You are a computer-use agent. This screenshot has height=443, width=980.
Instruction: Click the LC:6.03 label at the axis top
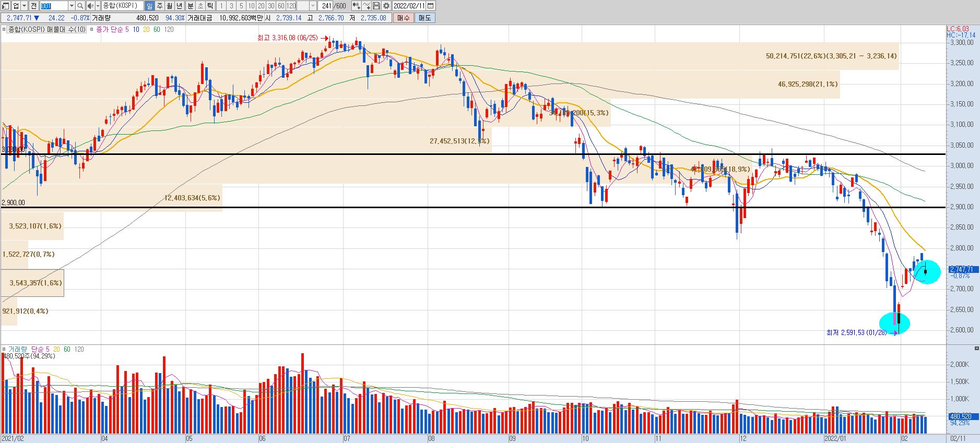click(x=958, y=29)
